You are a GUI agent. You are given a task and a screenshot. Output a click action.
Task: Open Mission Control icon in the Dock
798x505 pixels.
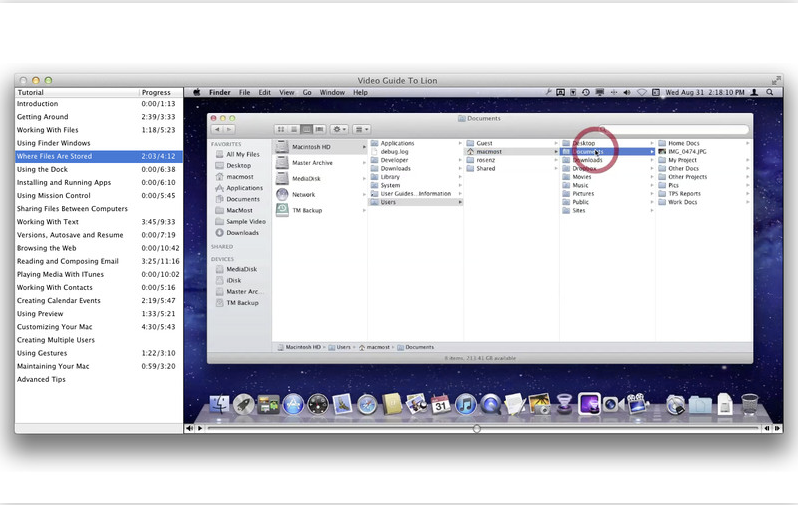pos(268,405)
